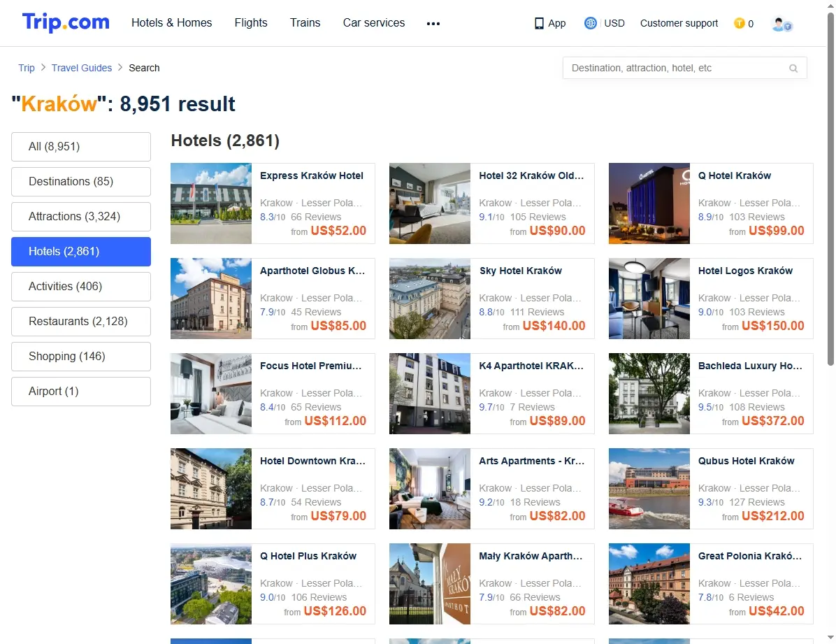Screen dimensions: 836x644
Task: Open the App phone icon
Action: (x=539, y=24)
